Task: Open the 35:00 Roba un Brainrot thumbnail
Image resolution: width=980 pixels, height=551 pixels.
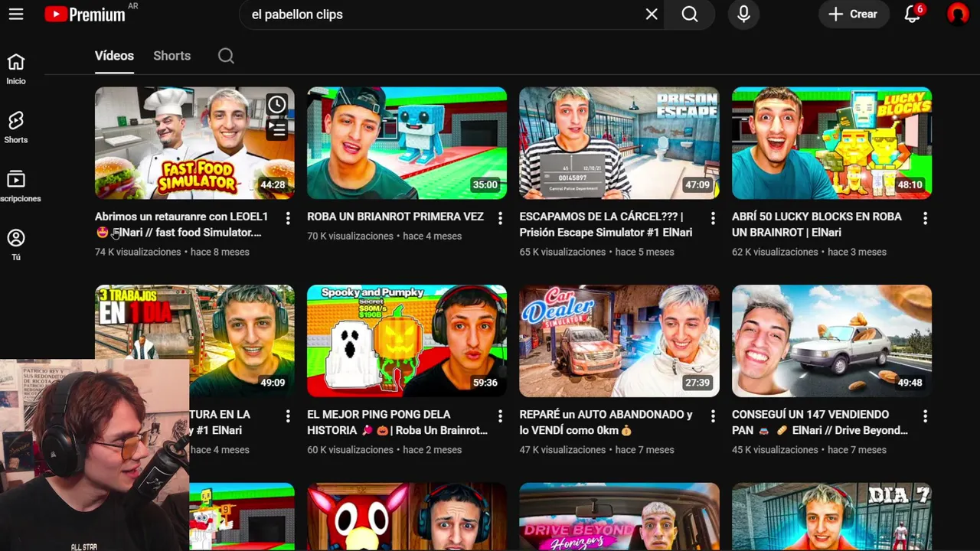Action: tap(407, 143)
